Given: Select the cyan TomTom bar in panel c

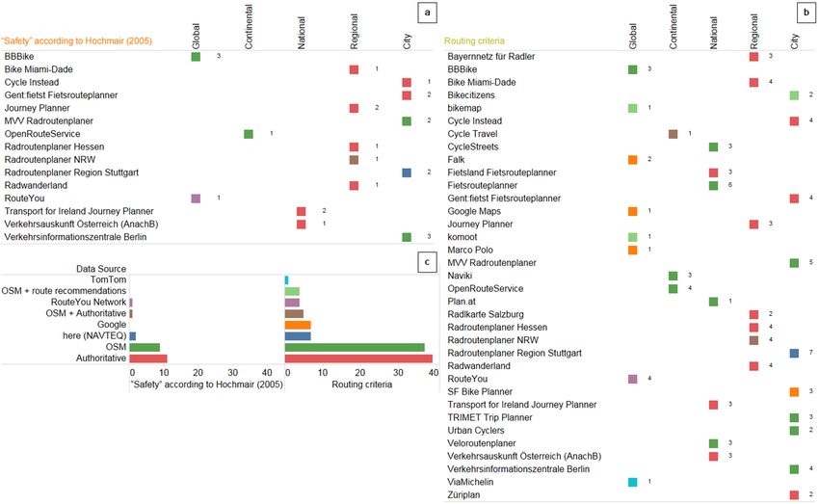Looking at the screenshot, I should pyautogui.click(x=286, y=279).
